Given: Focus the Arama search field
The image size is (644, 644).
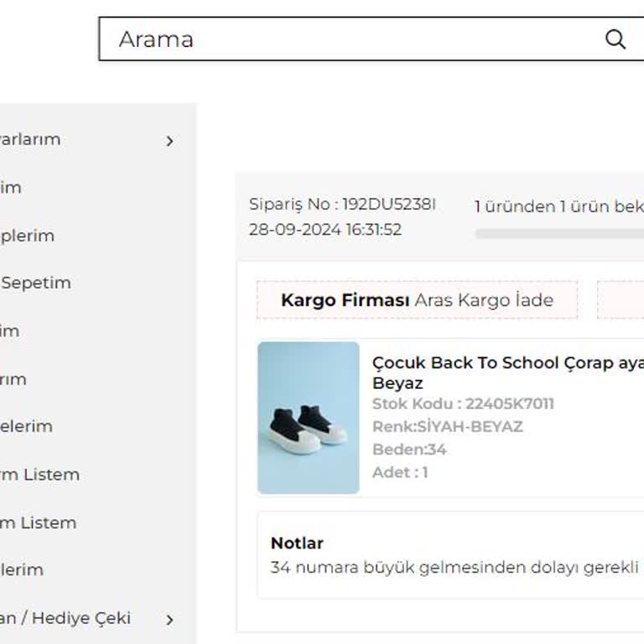Looking at the screenshot, I should (352, 39).
